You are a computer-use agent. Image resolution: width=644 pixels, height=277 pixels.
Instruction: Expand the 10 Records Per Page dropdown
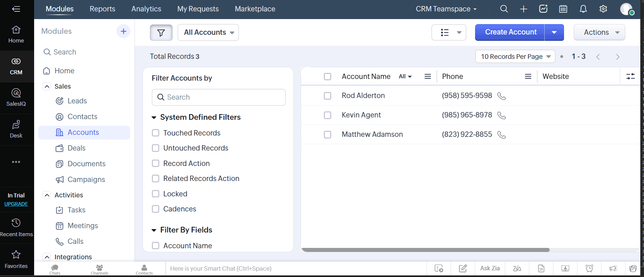tap(515, 57)
